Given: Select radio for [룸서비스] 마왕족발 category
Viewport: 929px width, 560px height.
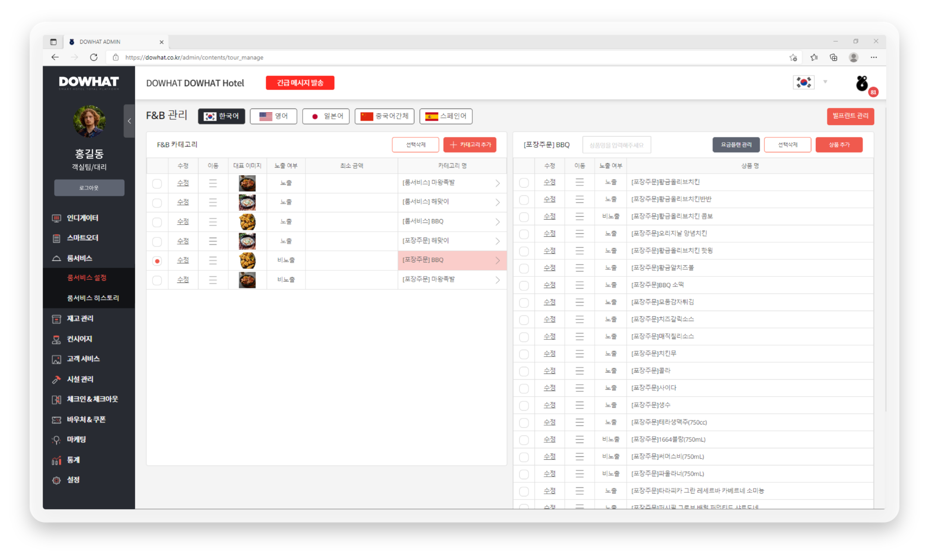Looking at the screenshot, I should 157,183.
